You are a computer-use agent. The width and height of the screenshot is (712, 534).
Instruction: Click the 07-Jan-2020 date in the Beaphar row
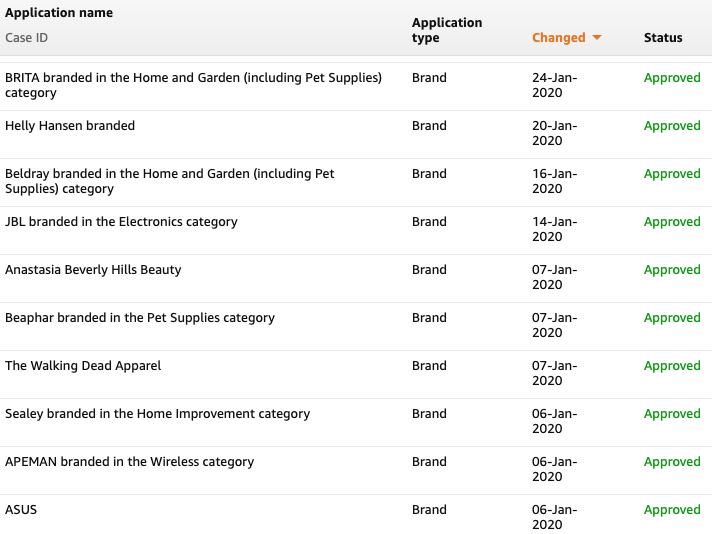[x=554, y=325]
